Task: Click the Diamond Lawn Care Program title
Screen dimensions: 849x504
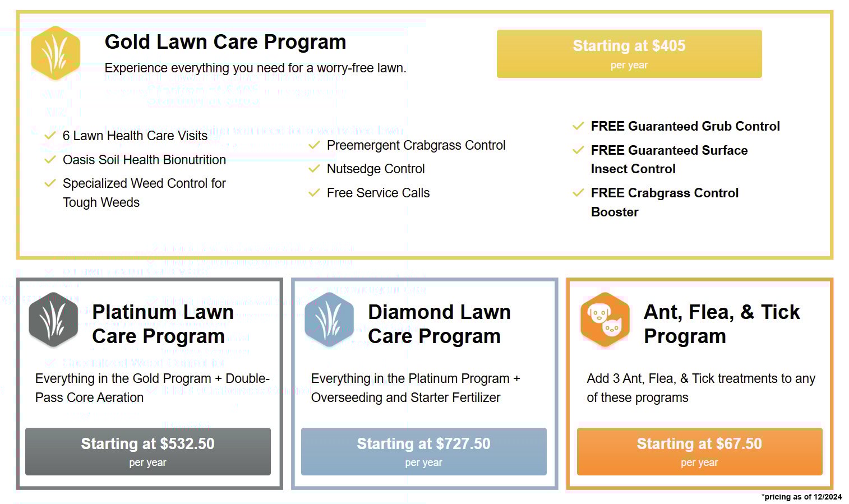Action: click(x=439, y=324)
